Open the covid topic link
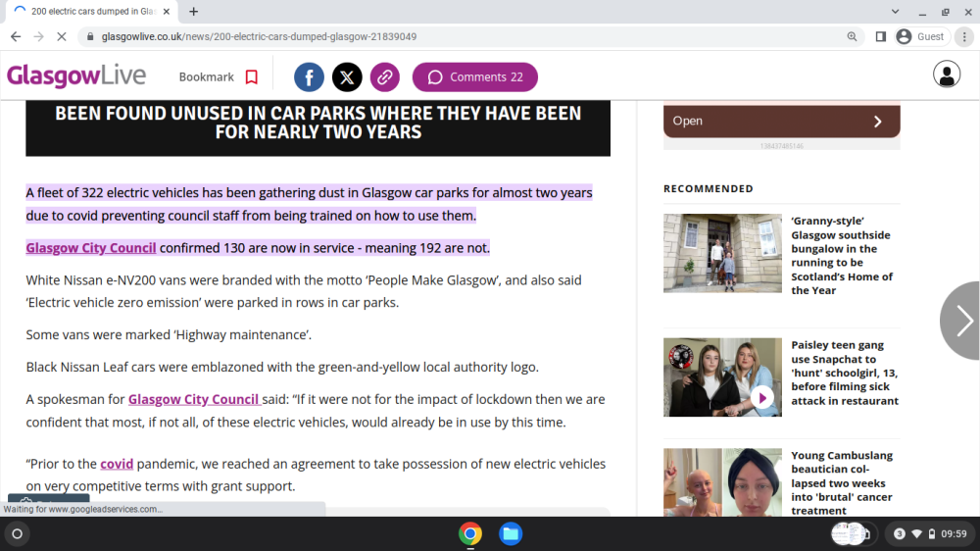 [117, 464]
